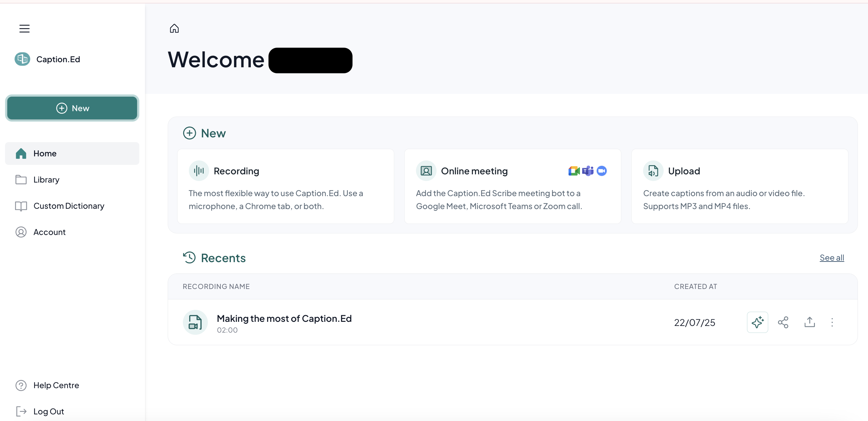This screenshot has width=868, height=421.
Task: Click the Zoom icon
Action: point(602,171)
